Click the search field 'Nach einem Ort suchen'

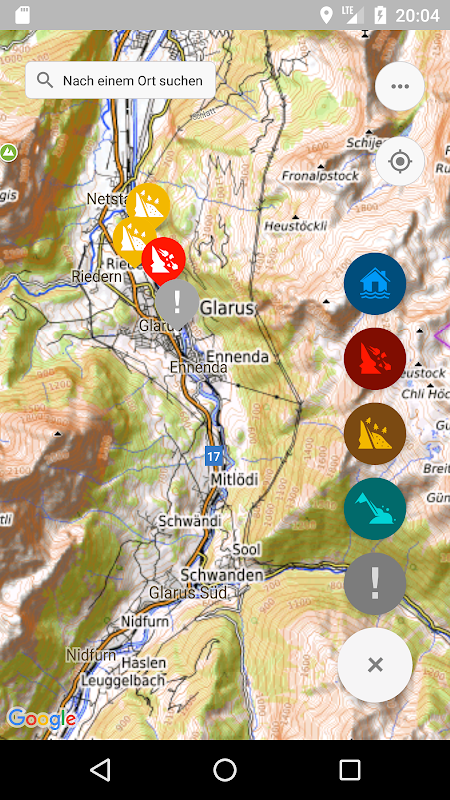[120, 80]
